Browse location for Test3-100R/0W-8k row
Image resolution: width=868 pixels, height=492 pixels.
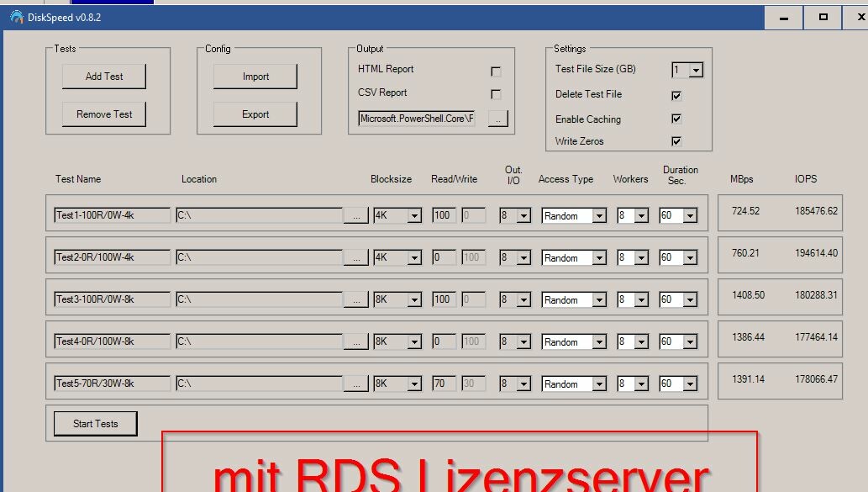click(x=356, y=299)
